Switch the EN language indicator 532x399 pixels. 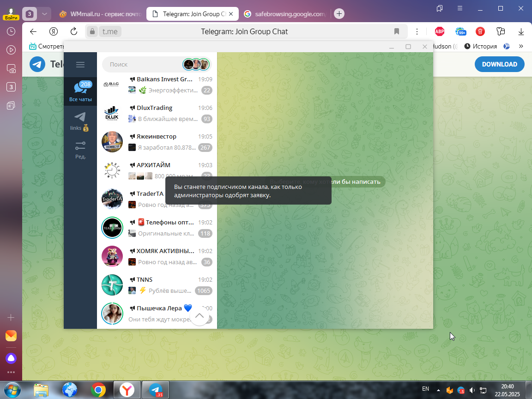[425, 389]
